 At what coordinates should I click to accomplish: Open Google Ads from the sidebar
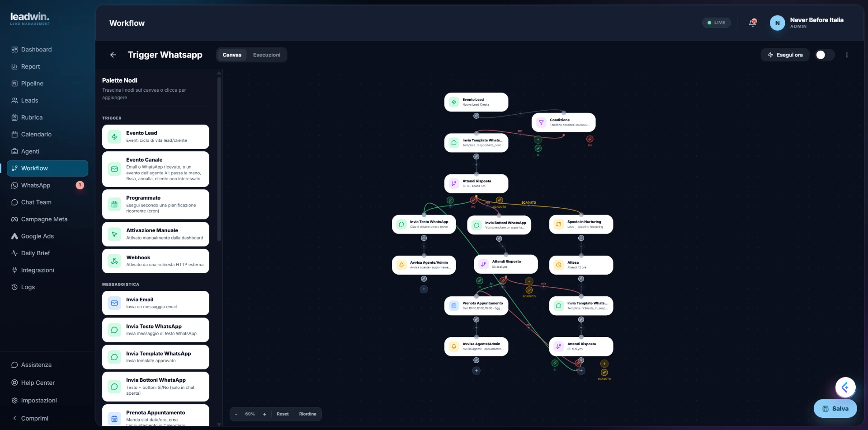[47, 236]
